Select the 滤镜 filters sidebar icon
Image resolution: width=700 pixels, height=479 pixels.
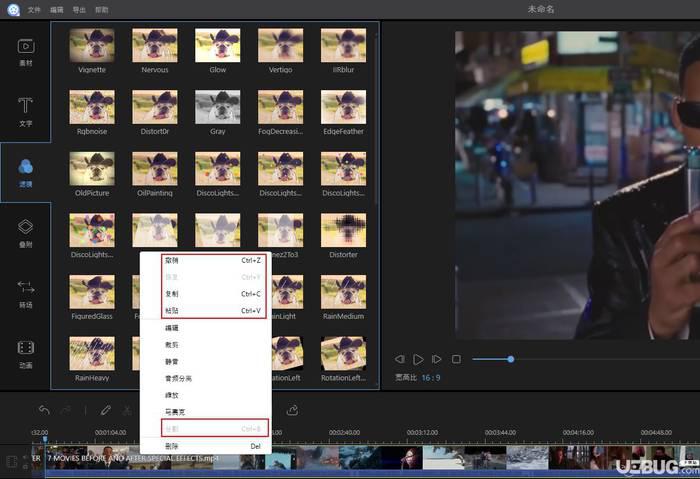tap(25, 167)
